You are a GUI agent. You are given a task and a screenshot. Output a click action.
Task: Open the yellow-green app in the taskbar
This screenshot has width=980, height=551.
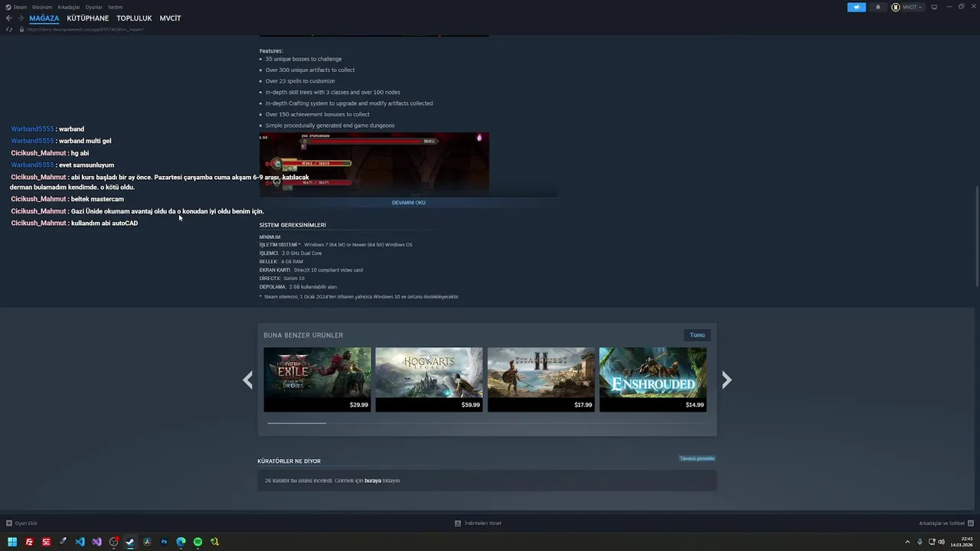[214, 542]
